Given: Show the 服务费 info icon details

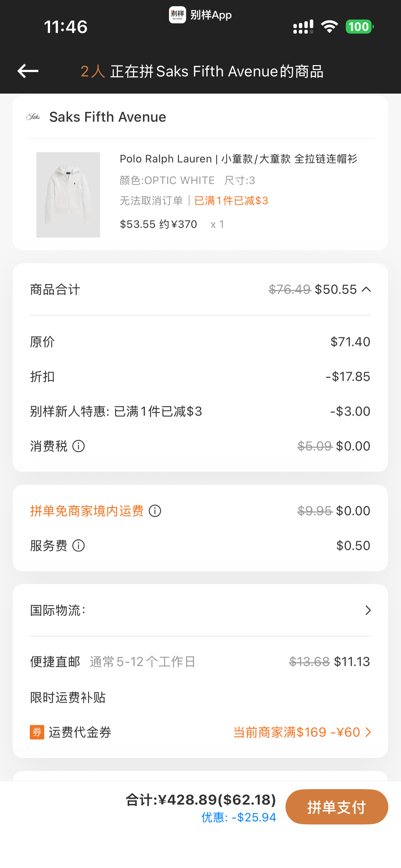Looking at the screenshot, I should tap(78, 545).
